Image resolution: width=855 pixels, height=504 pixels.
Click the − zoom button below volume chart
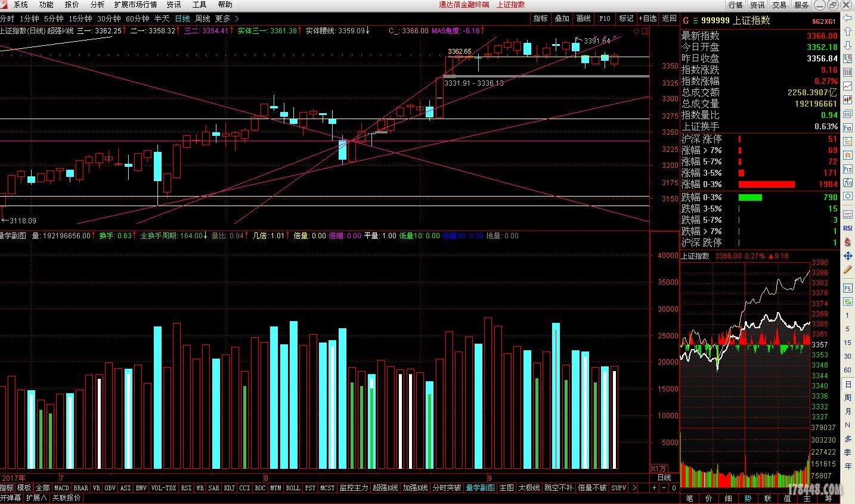tap(664, 488)
